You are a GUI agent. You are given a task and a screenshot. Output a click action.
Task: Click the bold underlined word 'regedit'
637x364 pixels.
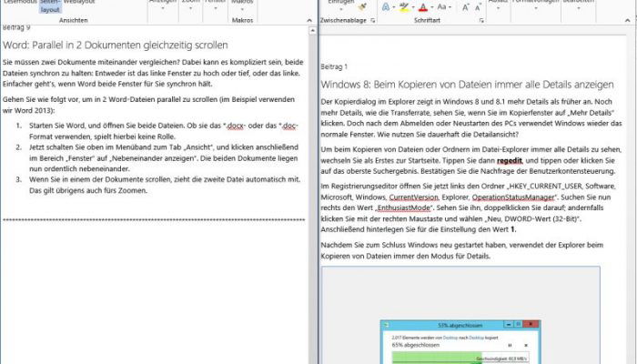click(510, 160)
